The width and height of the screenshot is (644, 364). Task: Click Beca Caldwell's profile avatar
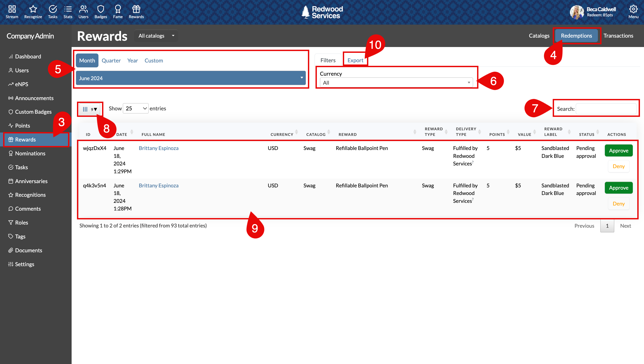click(x=577, y=12)
